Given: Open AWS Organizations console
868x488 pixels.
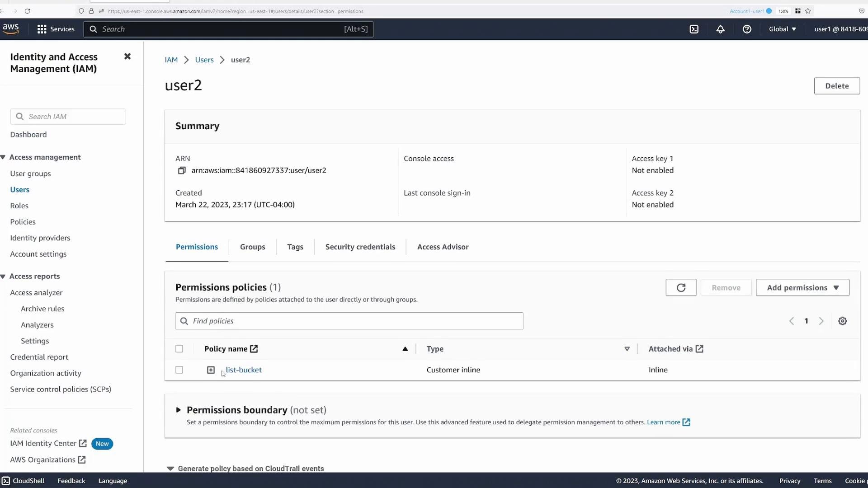Looking at the screenshot, I should pos(48,460).
